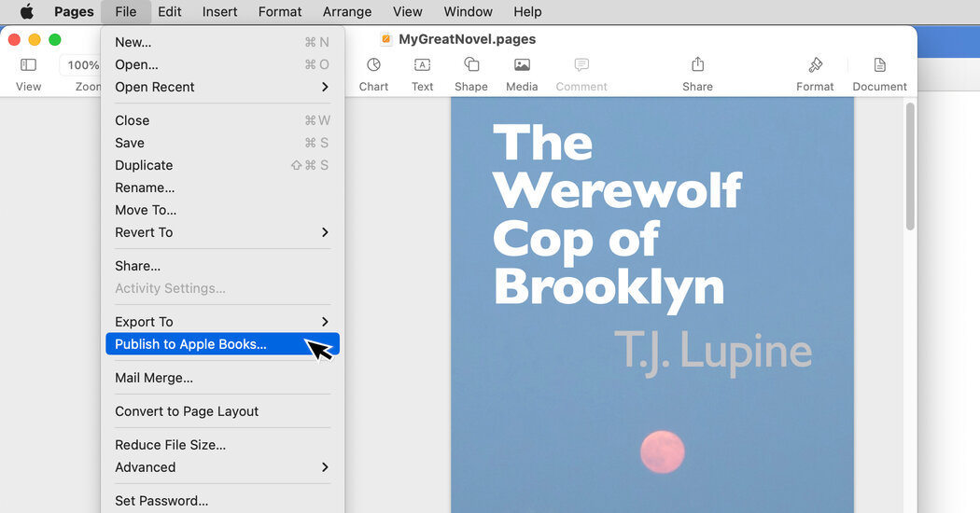Select Reduce File Size menu item
Image resolution: width=980 pixels, height=513 pixels.
(170, 445)
